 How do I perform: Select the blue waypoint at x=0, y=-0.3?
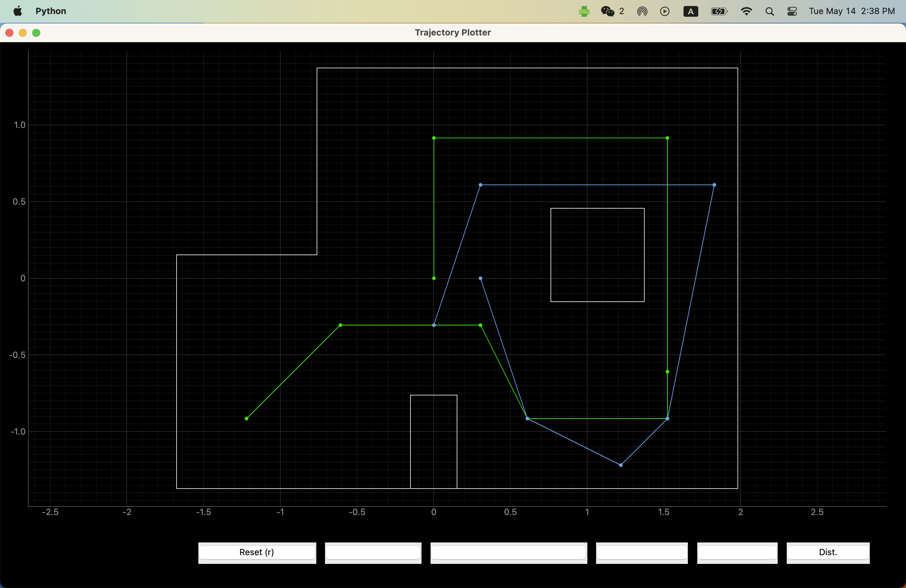[434, 325]
